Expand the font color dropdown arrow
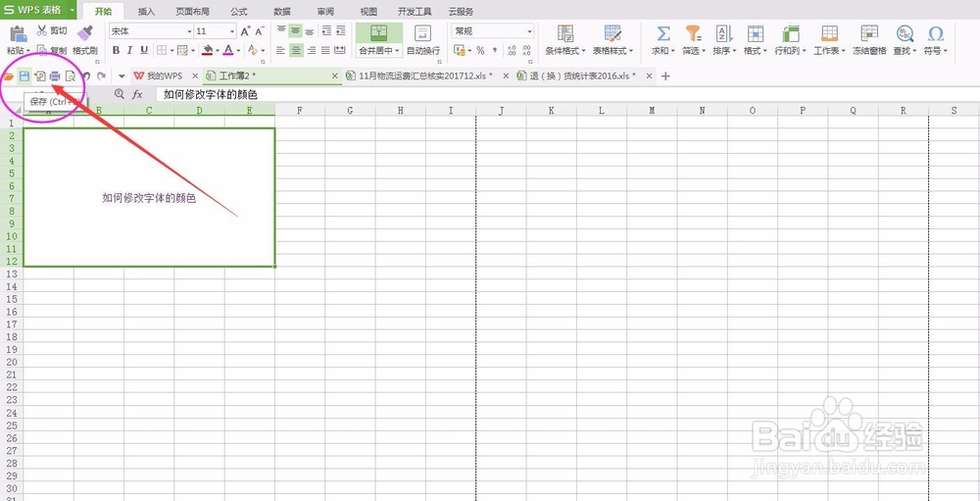 point(239,51)
